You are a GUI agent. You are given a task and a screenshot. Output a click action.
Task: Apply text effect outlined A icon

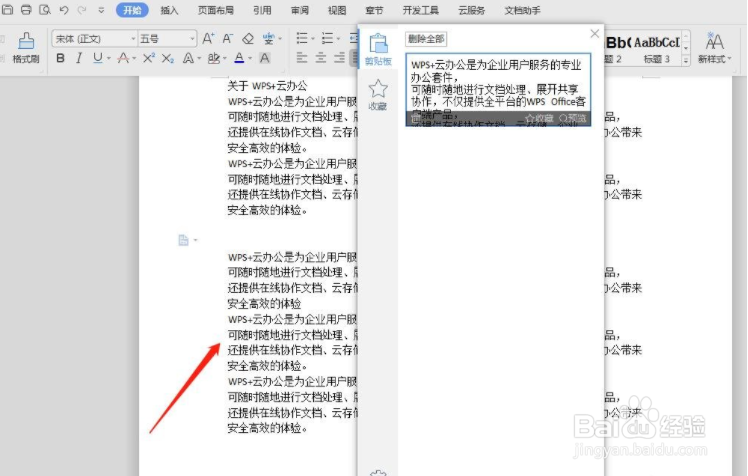point(188,58)
